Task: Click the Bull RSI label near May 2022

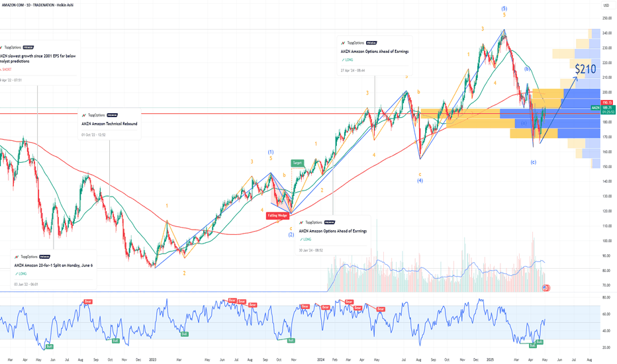Action: [x=49, y=346]
